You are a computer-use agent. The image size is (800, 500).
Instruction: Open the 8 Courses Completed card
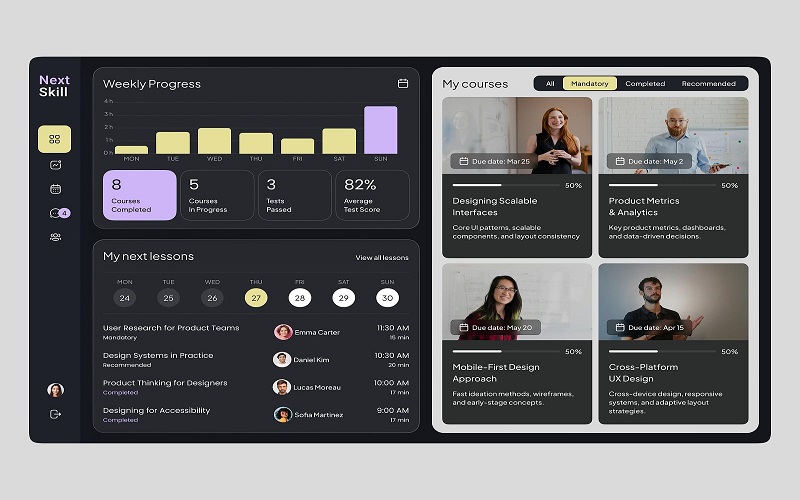click(140, 195)
